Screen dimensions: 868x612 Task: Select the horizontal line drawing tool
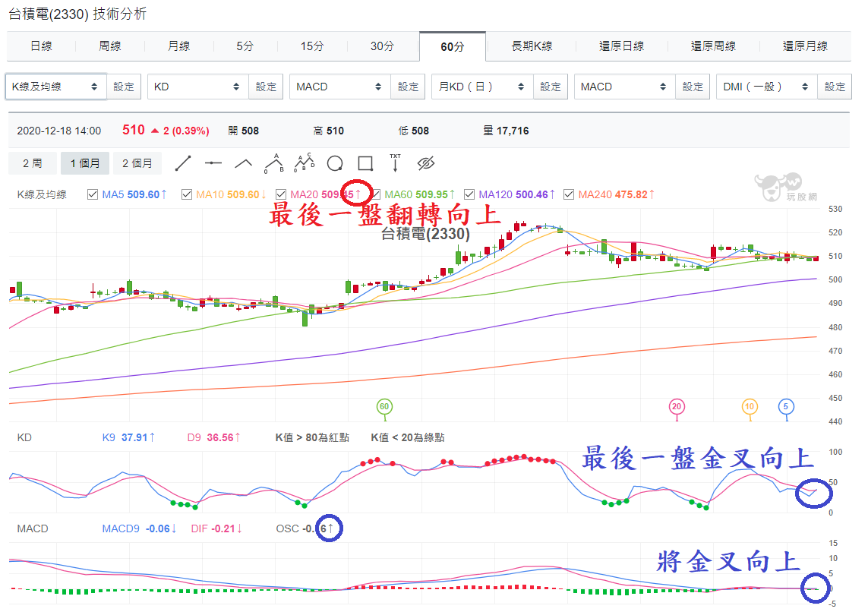pos(213,163)
